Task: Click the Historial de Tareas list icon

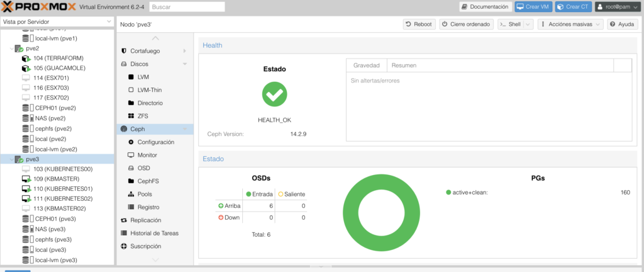Action: (124, 234)
